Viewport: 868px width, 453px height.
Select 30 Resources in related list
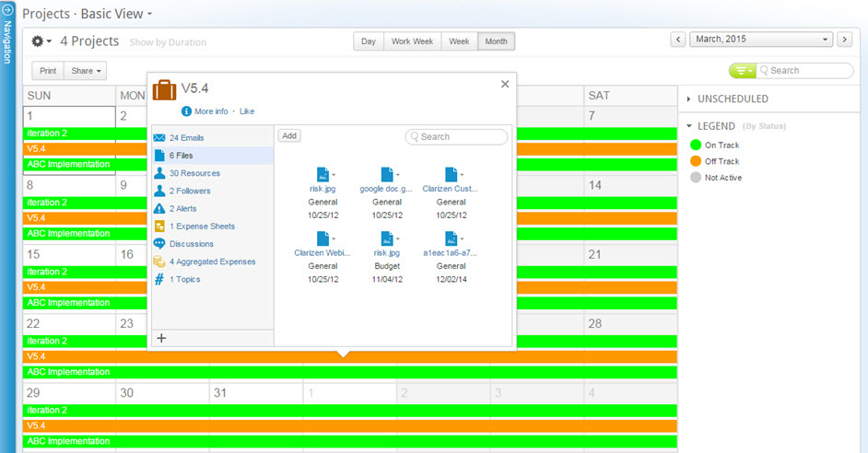[x=194, y=173]
